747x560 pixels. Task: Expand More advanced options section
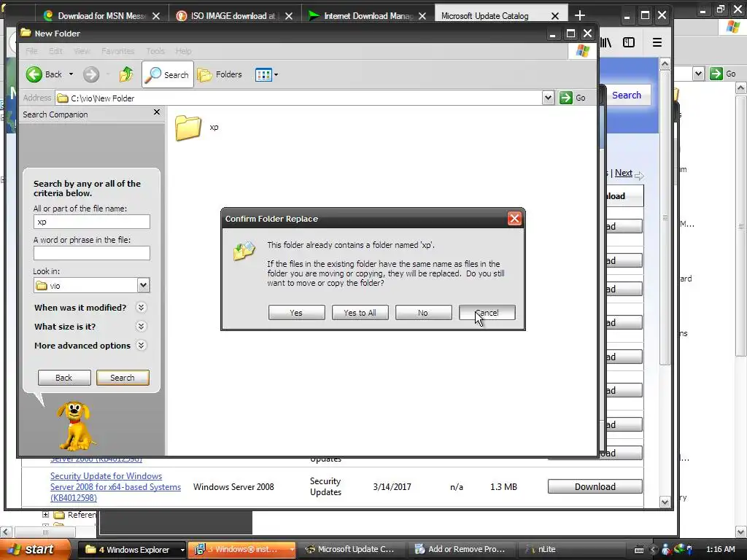pos(141,346)
